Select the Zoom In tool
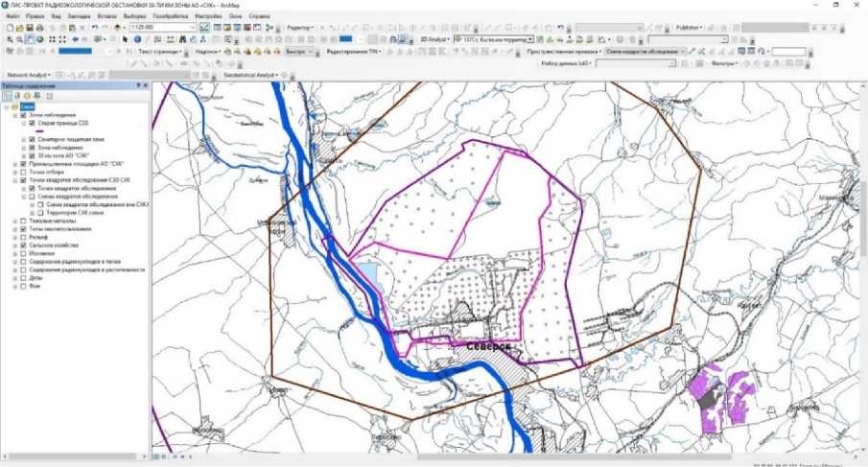The height and width of the screenshot is (467, 868). click(10, 39)
